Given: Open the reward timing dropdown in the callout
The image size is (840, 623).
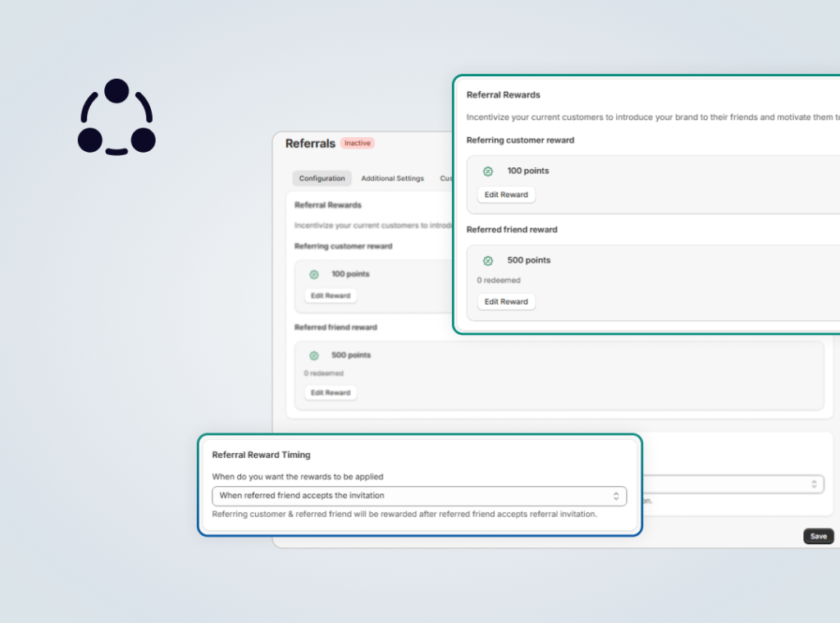Looking at the screenshot, I should (419, 496).
